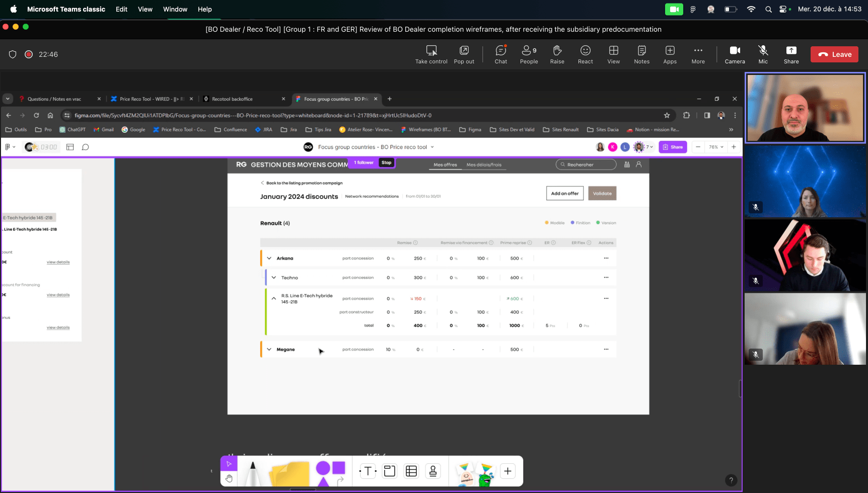This screenshot has height=493, width=868.
Task: Open the JIRA bookmark
Action: [x=263, y=130]
